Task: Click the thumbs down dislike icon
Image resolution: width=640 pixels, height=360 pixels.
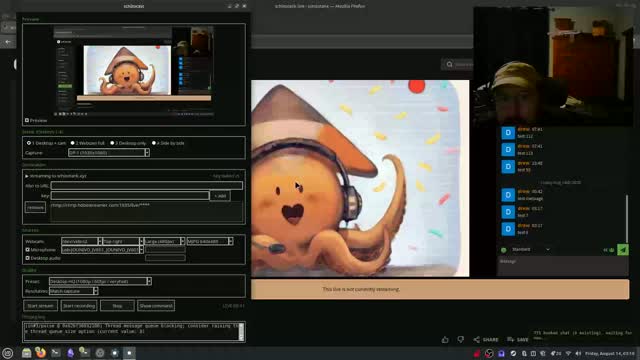Action: (460, 339)
